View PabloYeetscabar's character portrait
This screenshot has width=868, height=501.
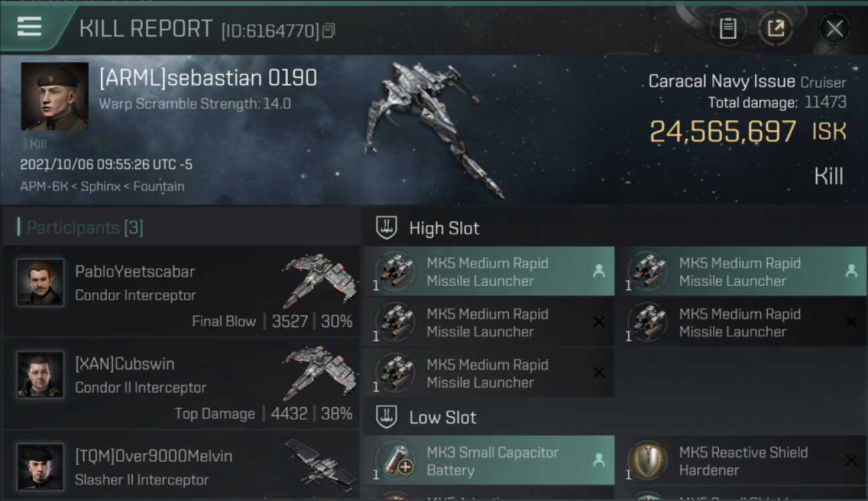[x=40, y=283]
